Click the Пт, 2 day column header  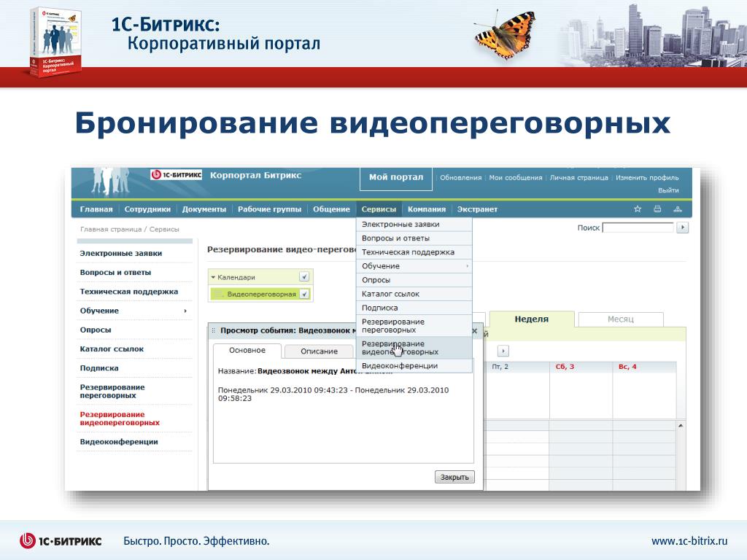click(x=500, y=367)
